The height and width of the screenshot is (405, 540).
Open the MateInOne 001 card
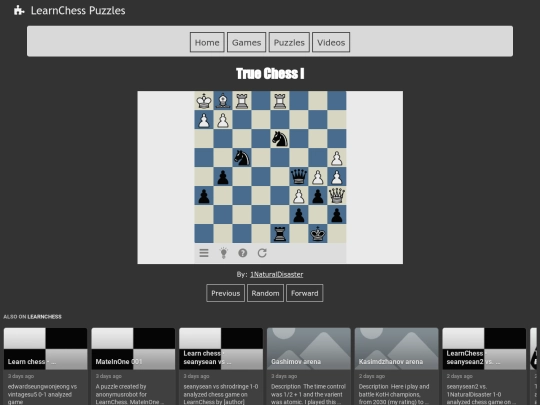point(133,366)
